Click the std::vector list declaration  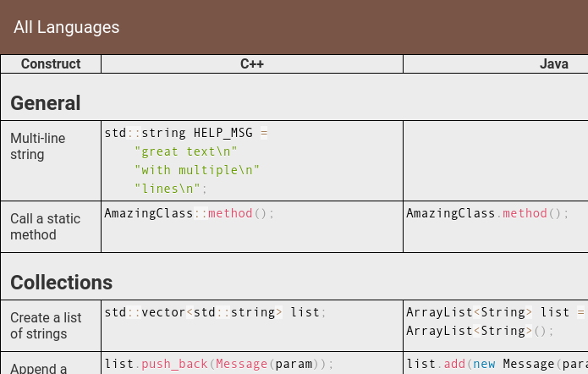pos(215,312)
